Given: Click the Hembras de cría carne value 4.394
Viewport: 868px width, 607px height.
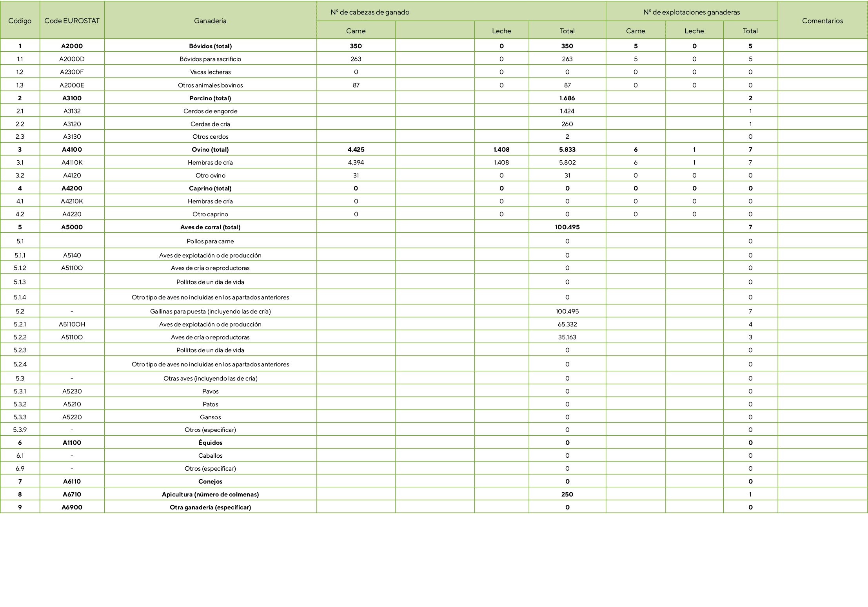Looking at the screenshot, I should point(356,162).
